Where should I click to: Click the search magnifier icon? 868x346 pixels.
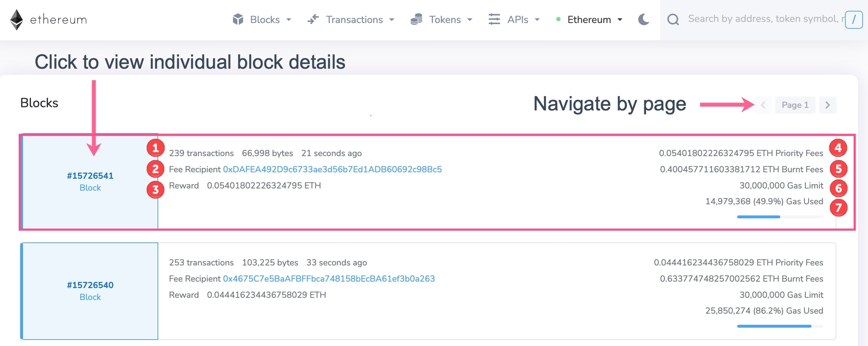tap(673, 19)
